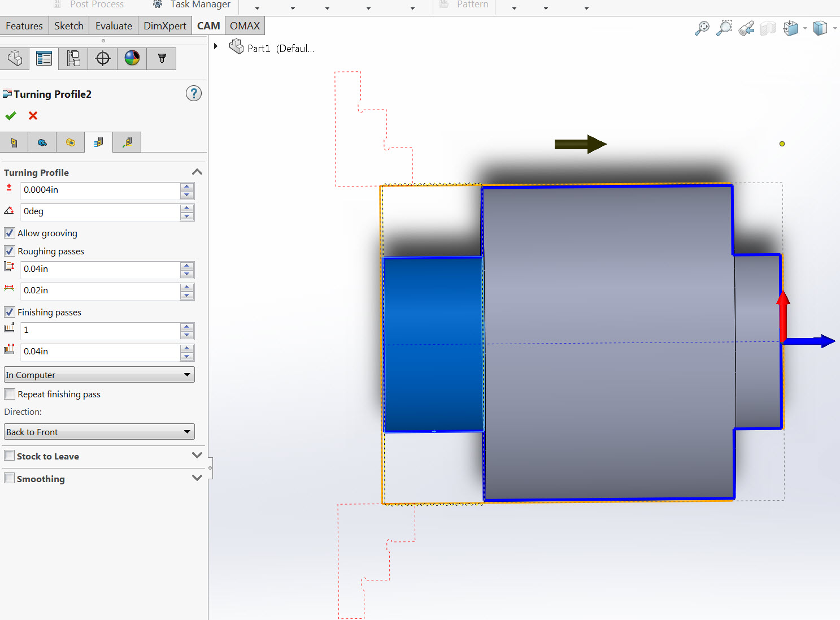Click the 0.02in roughing input field
Screen dimensions: 840x620
[x=100, y=291]
